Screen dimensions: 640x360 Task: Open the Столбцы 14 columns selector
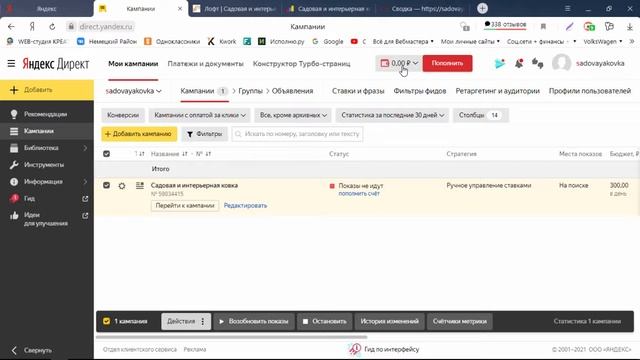pos(480,115)
